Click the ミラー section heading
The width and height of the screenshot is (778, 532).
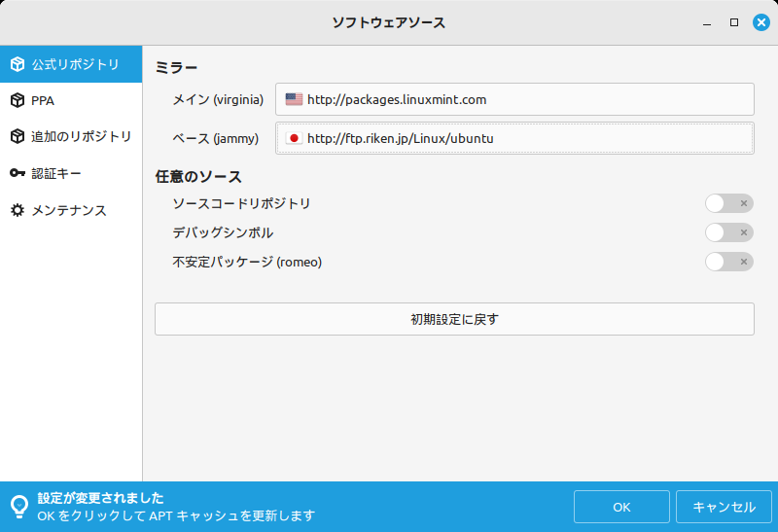[176, 67]
